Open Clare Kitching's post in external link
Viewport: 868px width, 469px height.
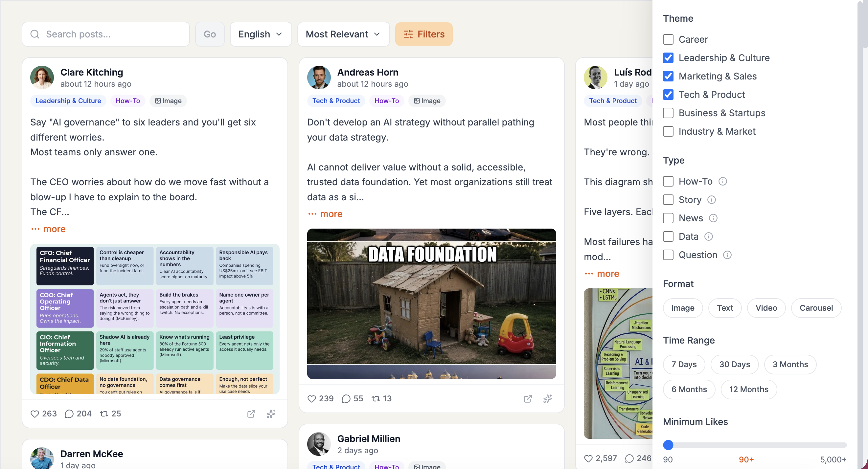click(x=251, y=414)
